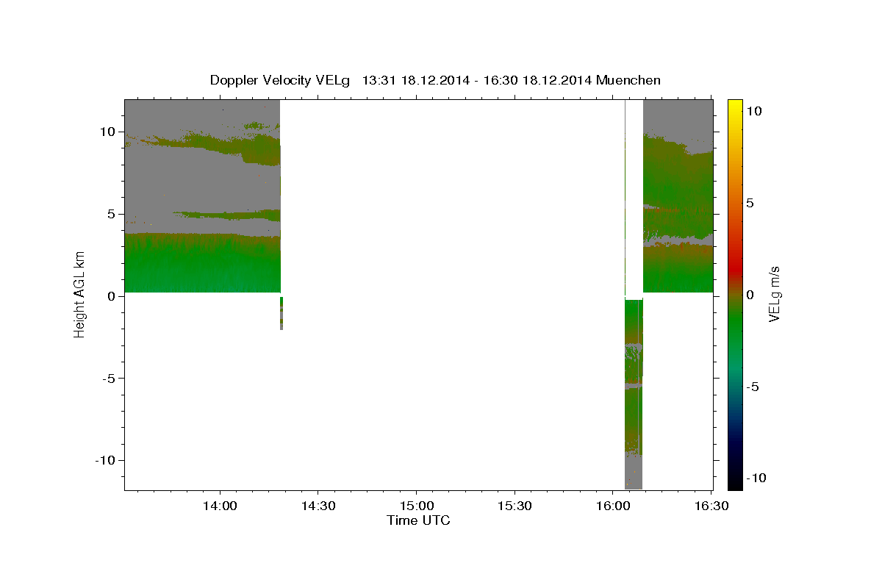This screenshot has height=588, width=882.
Task: Click the height axis tick label -5
Action: point(110,379)
